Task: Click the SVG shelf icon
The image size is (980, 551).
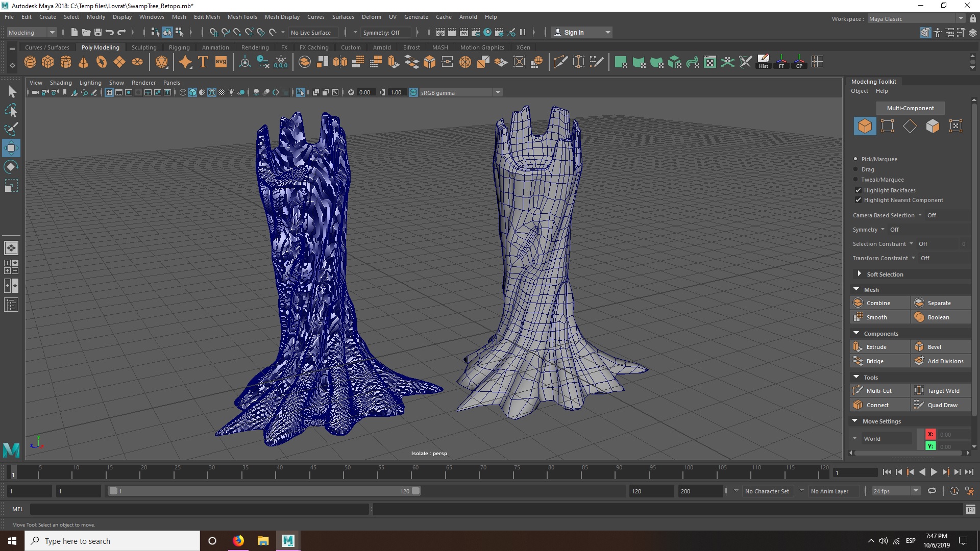Action: point(220,62)
